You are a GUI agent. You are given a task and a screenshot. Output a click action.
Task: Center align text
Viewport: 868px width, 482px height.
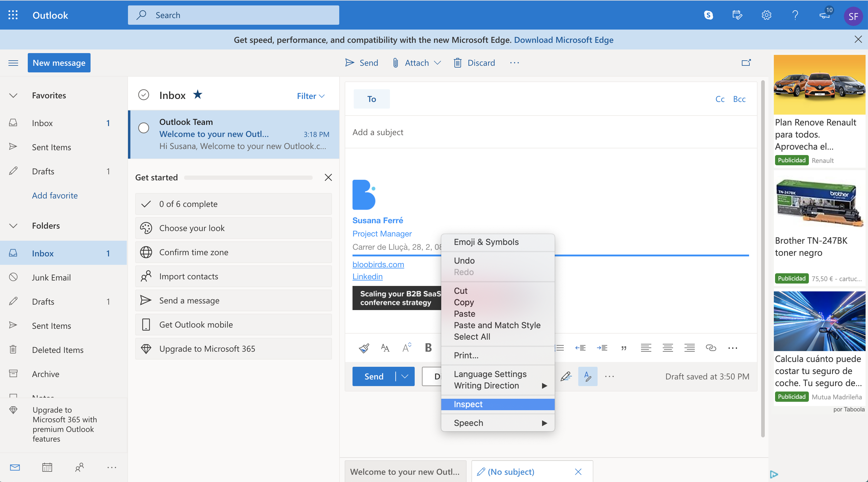[668, 347]
